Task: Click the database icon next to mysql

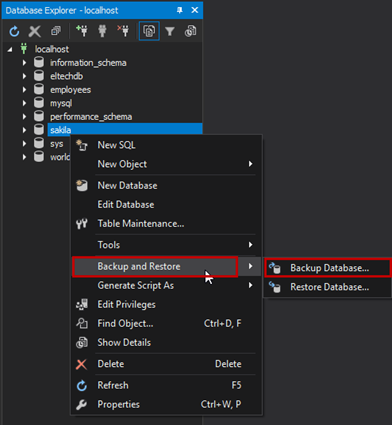Action: click(39, 103)
